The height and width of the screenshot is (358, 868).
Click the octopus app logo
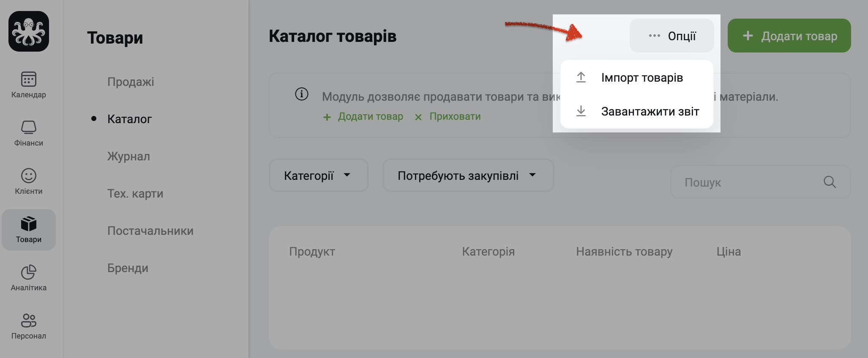pyautogui.click(x=29, y=31)
